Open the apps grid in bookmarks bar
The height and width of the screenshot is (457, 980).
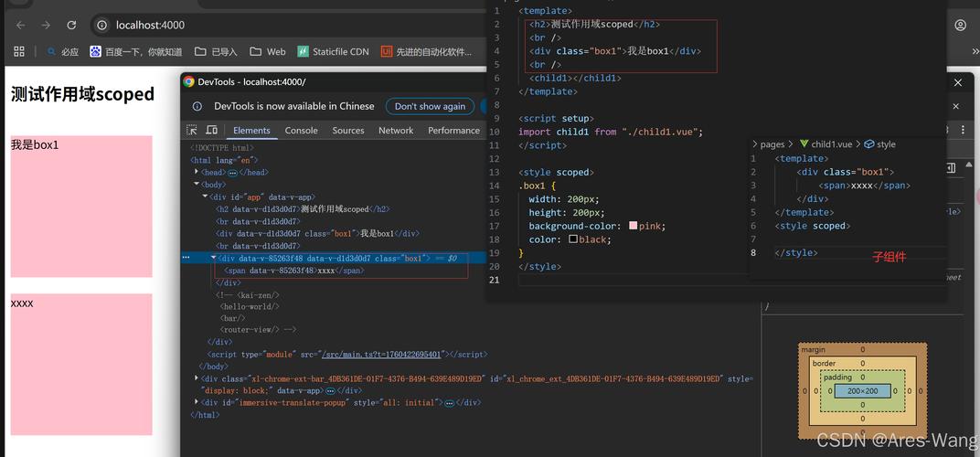[x=19, y=51]
